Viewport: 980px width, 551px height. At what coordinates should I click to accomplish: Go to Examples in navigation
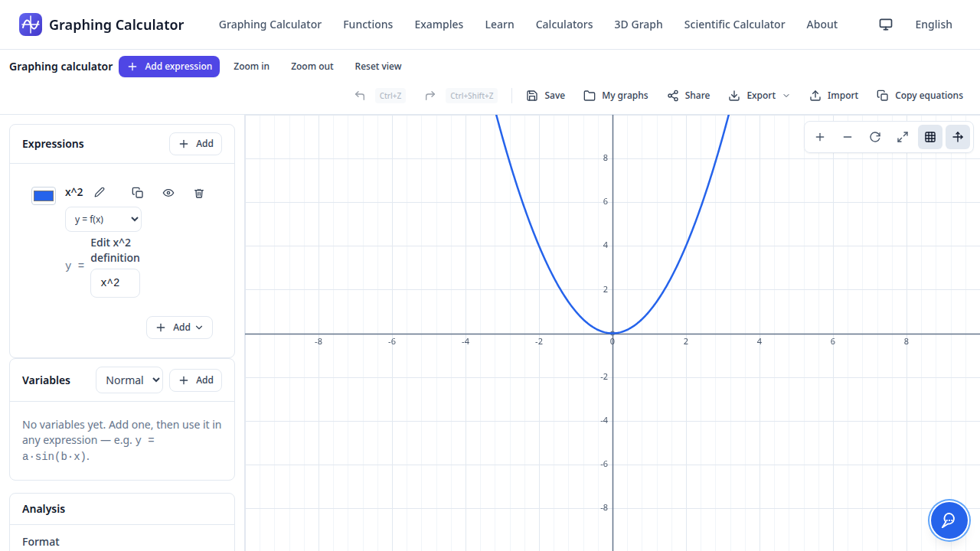(x=439, y=24)
